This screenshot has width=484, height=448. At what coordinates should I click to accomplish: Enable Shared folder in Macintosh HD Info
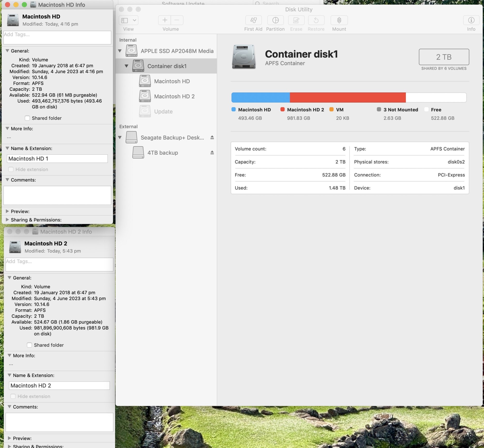click(x=27, y=118)
